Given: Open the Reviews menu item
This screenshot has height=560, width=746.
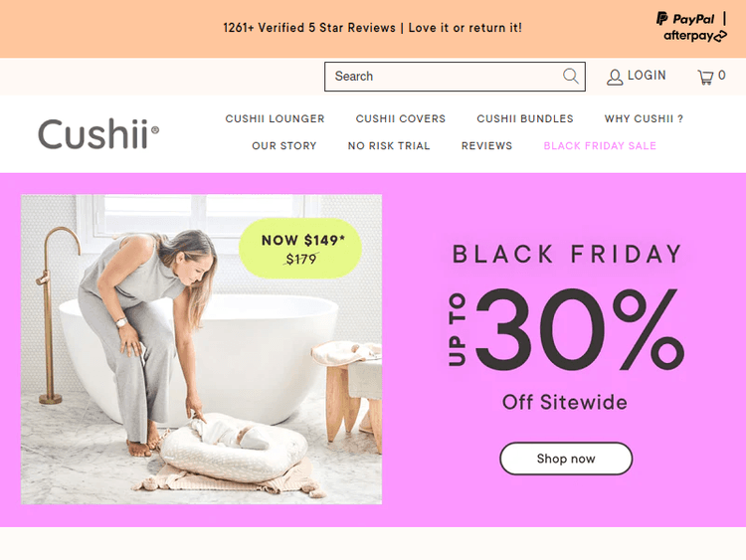Looking at the screenshot, I should (x=486, y=145).
